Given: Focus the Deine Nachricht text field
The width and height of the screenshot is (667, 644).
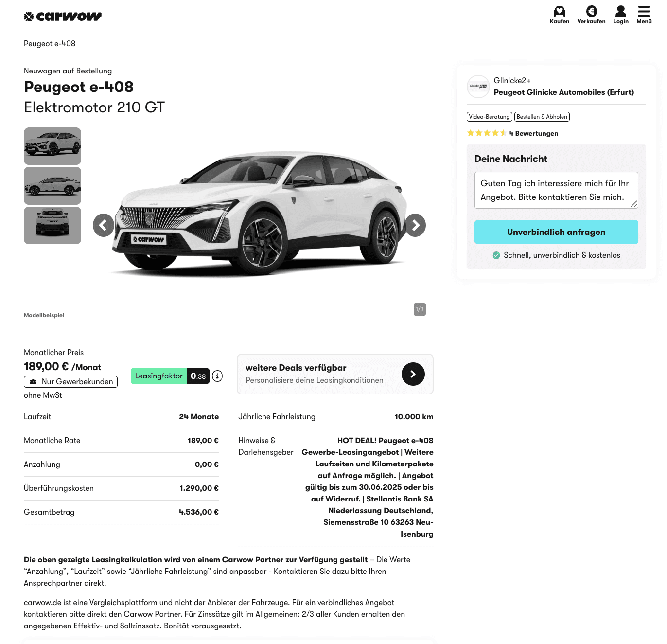Looking at the screenshot, I should point(556,190).
